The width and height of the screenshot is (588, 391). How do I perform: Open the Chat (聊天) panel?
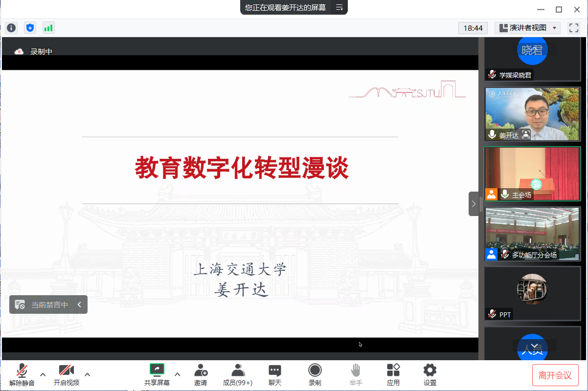coord(275,375)
